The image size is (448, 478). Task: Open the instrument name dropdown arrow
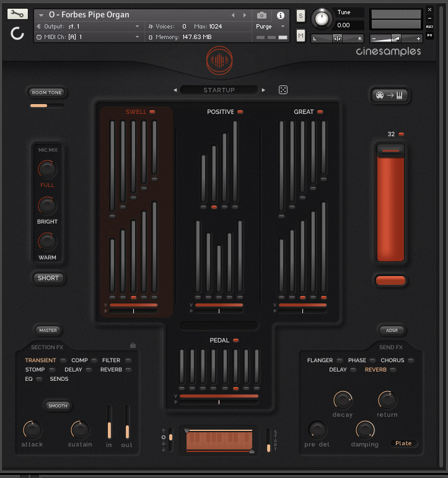point(41,15)
